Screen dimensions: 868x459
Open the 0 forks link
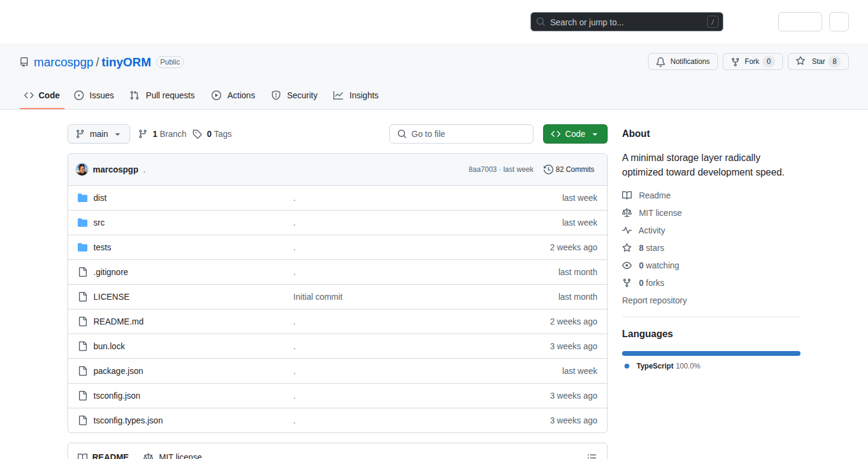(x=651, y=283)
